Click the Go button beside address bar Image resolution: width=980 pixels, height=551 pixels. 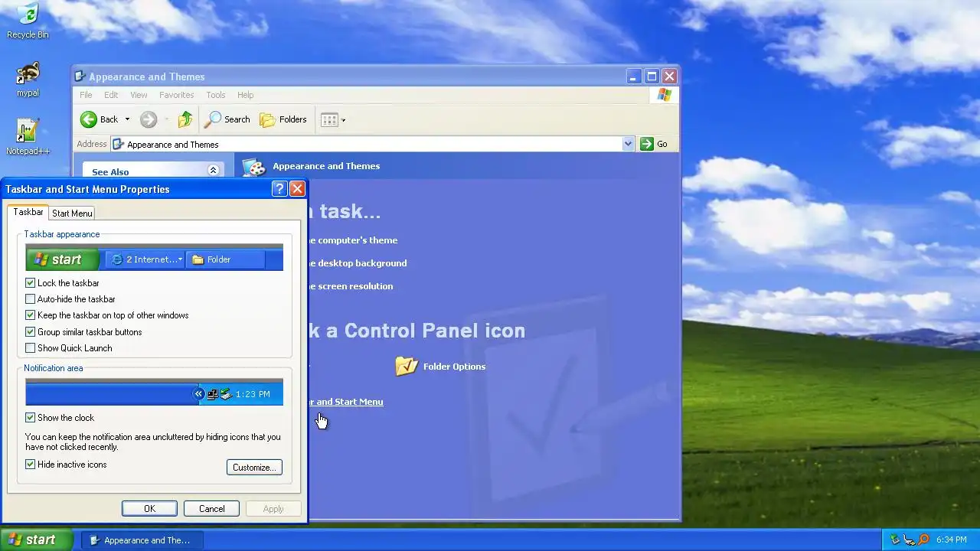(654, 144)
